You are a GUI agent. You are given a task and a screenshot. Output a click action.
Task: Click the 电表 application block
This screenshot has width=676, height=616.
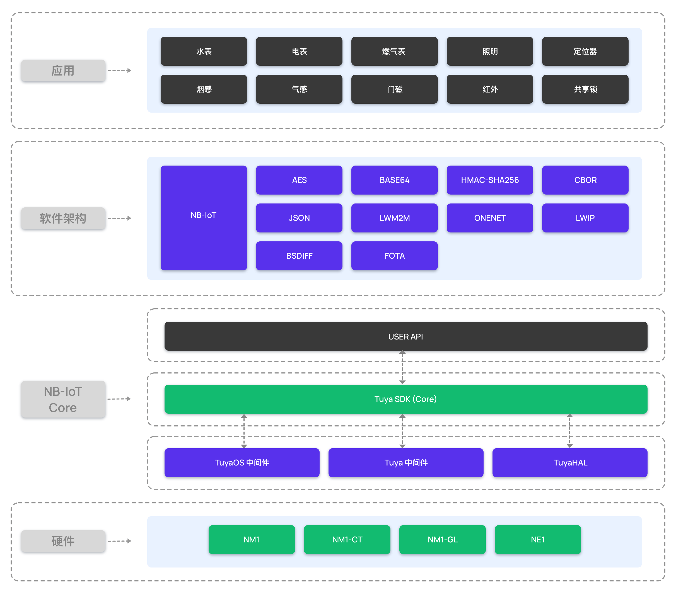coord(299,51)
